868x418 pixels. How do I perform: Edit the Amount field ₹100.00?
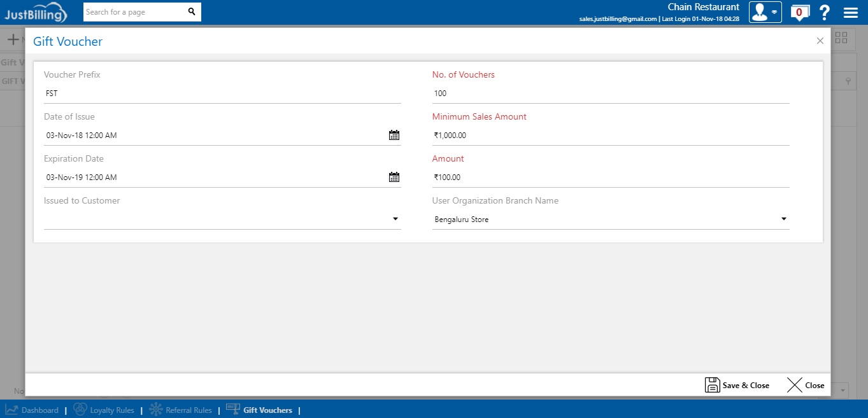coord(611,177)
